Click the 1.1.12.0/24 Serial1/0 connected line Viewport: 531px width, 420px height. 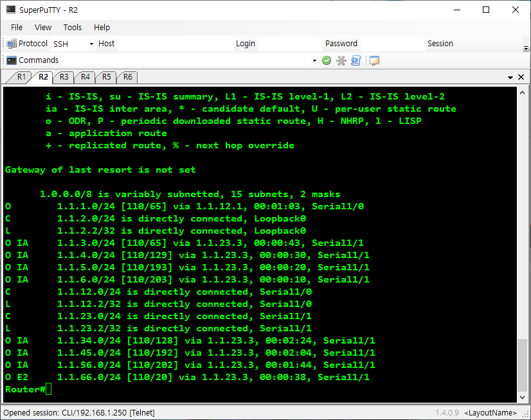159,292
